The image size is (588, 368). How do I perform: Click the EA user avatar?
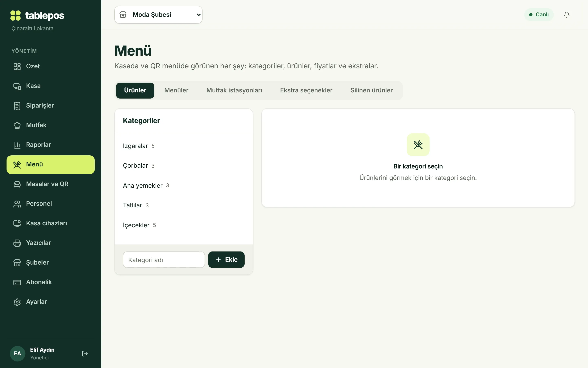(18, 354)
